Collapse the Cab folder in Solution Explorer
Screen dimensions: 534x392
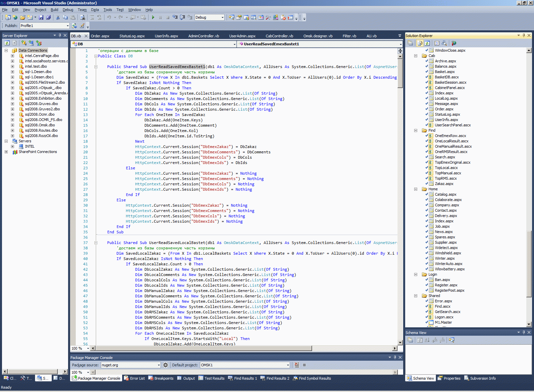click(x=416, y=56)
